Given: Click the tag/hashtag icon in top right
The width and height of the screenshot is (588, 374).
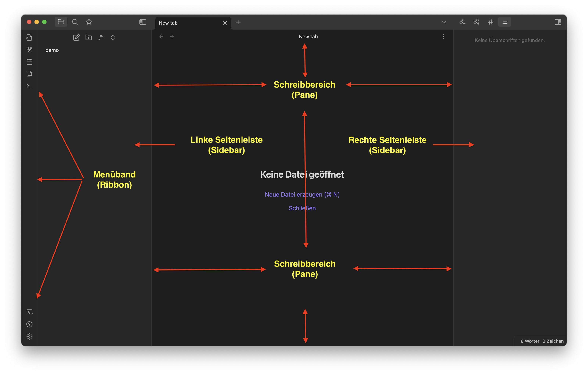Looking at the screenshot, I should (490, 21).
